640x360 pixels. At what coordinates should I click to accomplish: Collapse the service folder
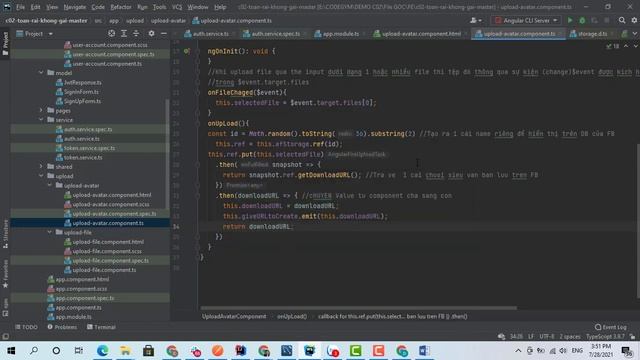[41, 120]
